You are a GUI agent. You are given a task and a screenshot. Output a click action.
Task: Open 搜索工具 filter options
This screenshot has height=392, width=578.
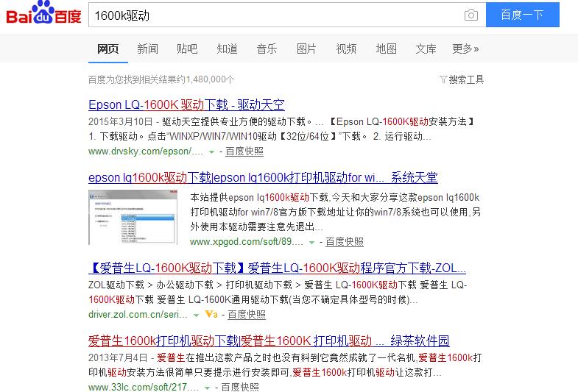(x=462, y=79)
